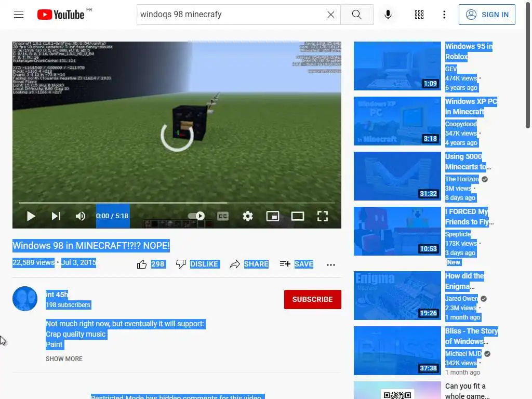Like the video with thumbs up
Screen dimensions: 532x399
tap(142, 264)
